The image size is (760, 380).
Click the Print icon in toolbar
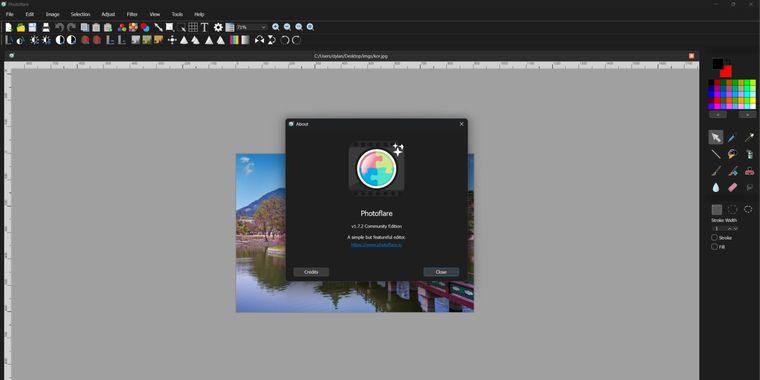pyautogui.click(x=46, y=28)
